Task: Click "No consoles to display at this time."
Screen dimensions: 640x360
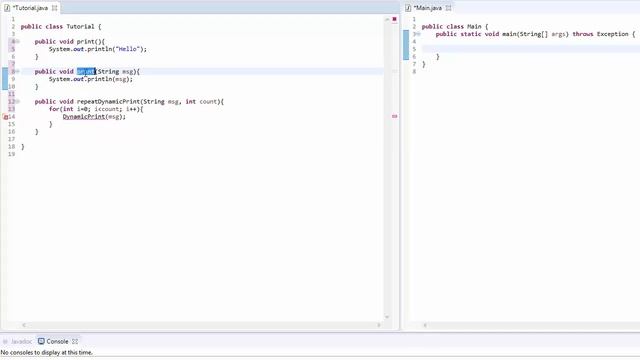Action: pyautogui.click(x=47, y=352)
